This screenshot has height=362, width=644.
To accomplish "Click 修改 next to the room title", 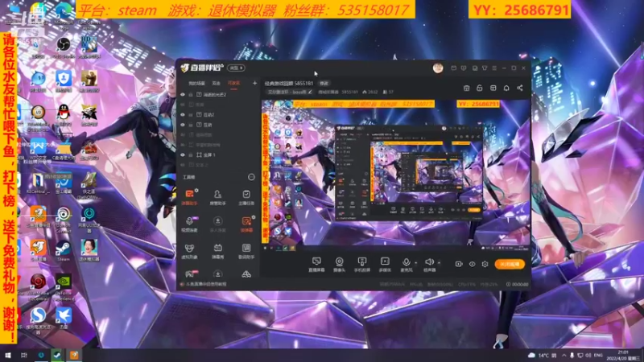I will (x=324, y=84).
